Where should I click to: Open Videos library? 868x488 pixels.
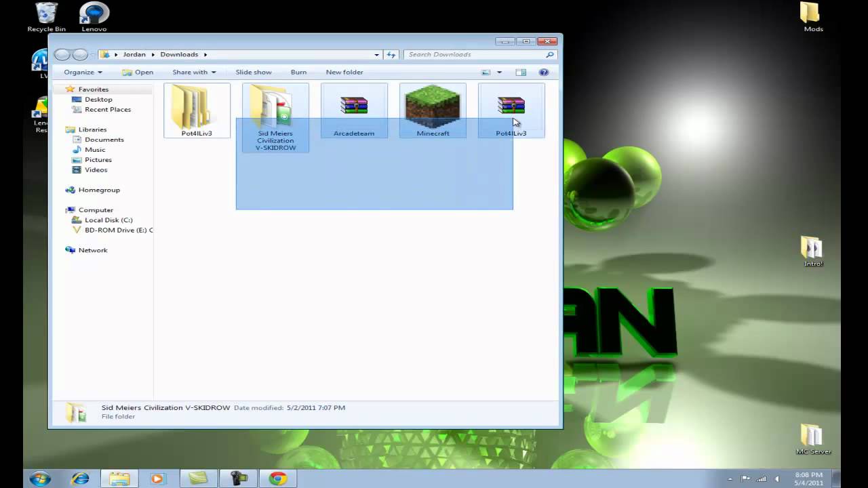pos(96,170)
